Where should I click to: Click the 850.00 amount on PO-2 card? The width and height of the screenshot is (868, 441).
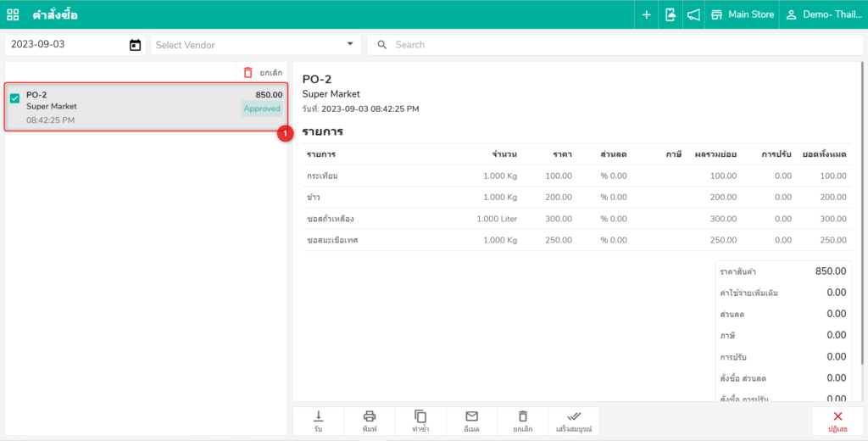click(269, 95)
